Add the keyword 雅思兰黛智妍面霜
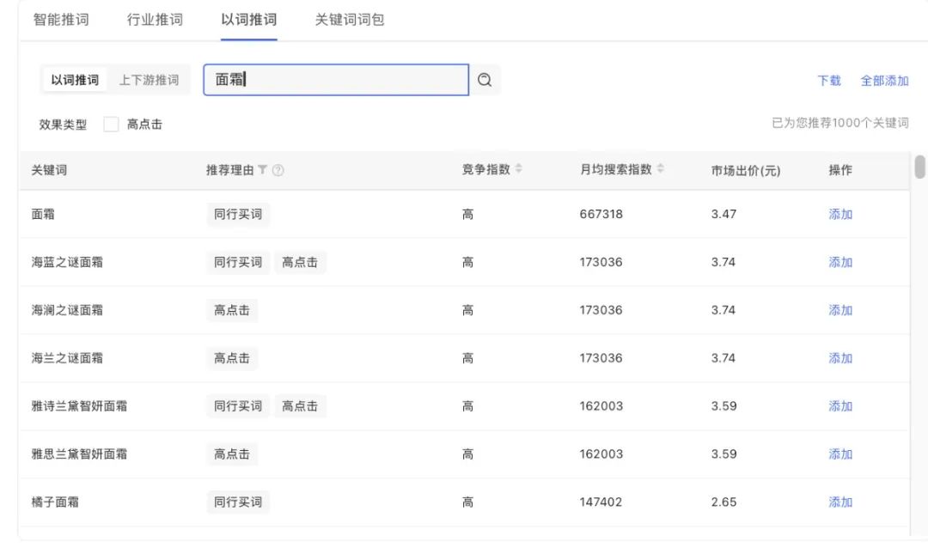The image size is (928, 560). click(x=840, y=453)
